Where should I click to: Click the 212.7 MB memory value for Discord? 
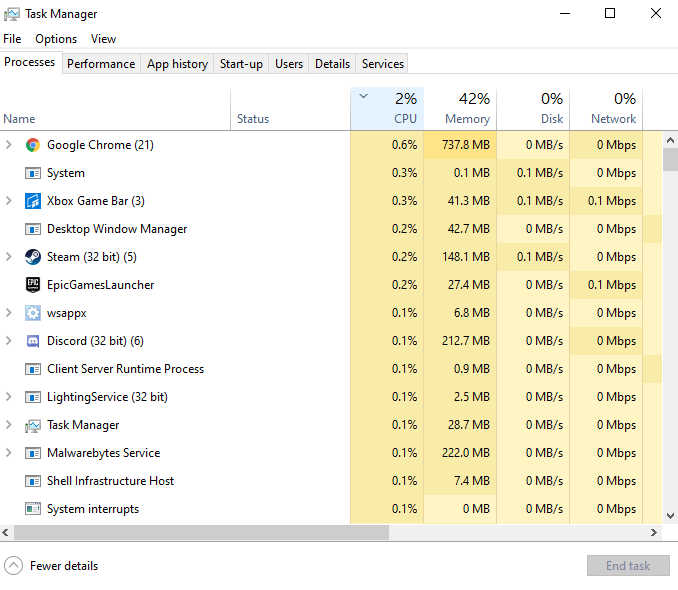click(466, 341)
